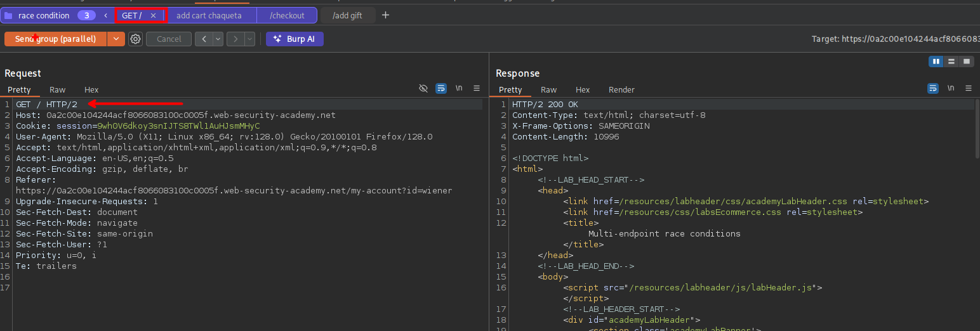This screenshot has width=980, height=331.
Task: Switch to combined tabbed view layout
Action: click(966, 62)
